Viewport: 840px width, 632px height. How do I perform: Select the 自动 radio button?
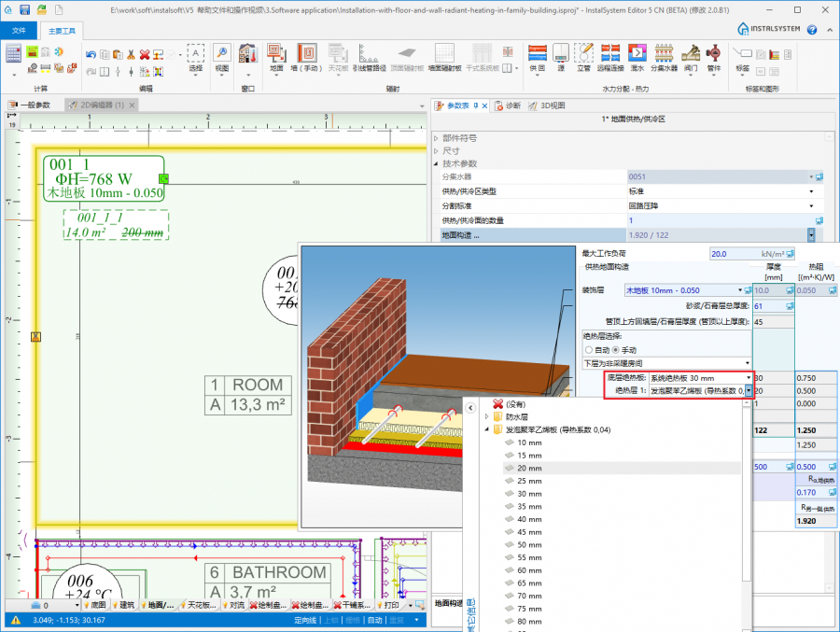tap(589, 349)
